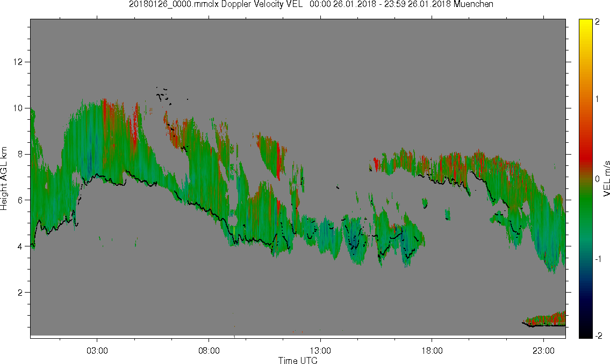The width and height of the screenshot is (610, 364).
Task: Click the '18:00' time axis label
Action: [x=432, y=351]
